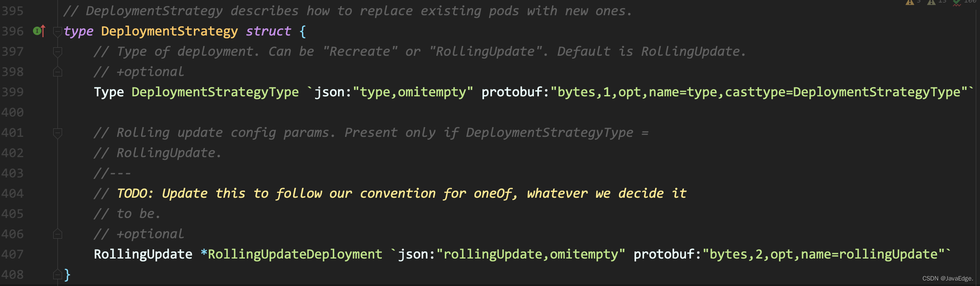Click the RollingUpdate field name
Screen dimensions: 980x286
pos(143,254)
